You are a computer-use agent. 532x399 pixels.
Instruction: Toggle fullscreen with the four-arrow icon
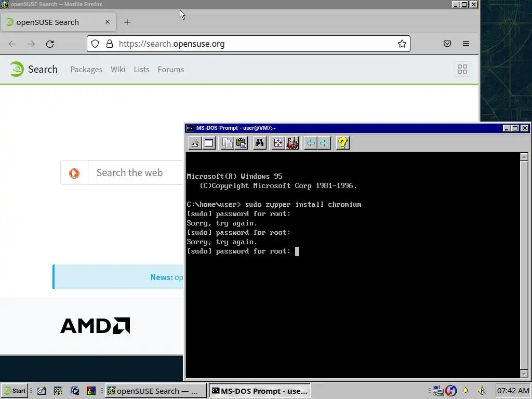[278, 143]
